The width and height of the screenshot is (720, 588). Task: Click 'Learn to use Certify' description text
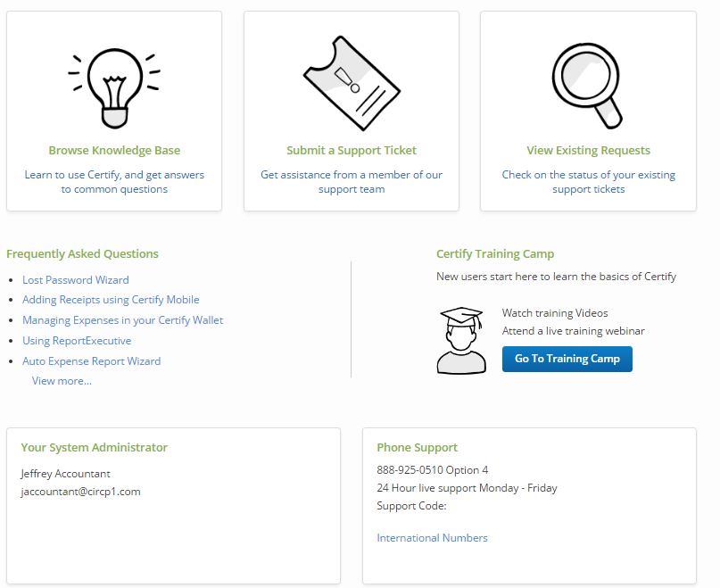[114, 182]
